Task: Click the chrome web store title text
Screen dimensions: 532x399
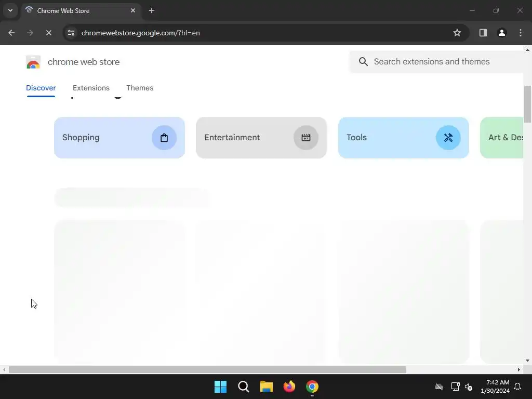Action: (x=84, y=62)
